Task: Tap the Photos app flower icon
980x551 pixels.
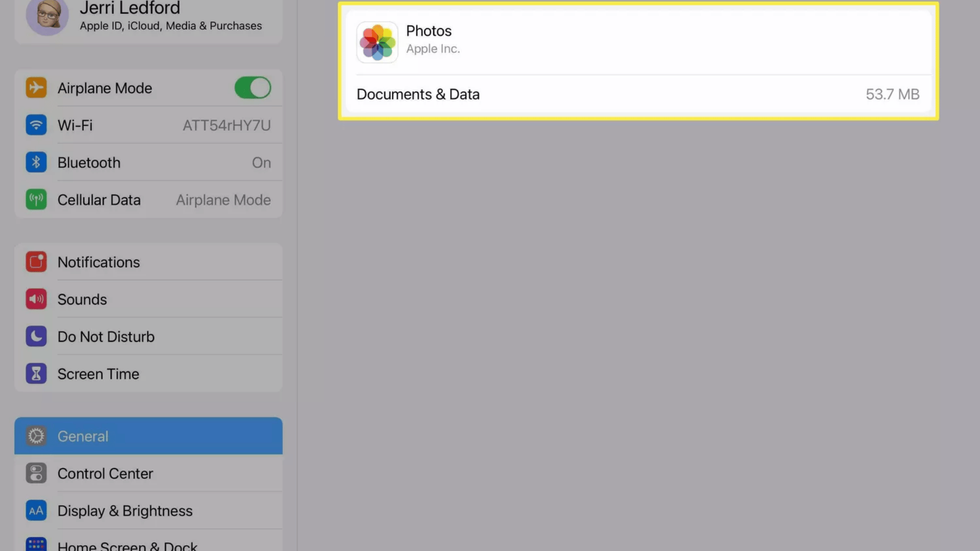Action: (377, 42)
